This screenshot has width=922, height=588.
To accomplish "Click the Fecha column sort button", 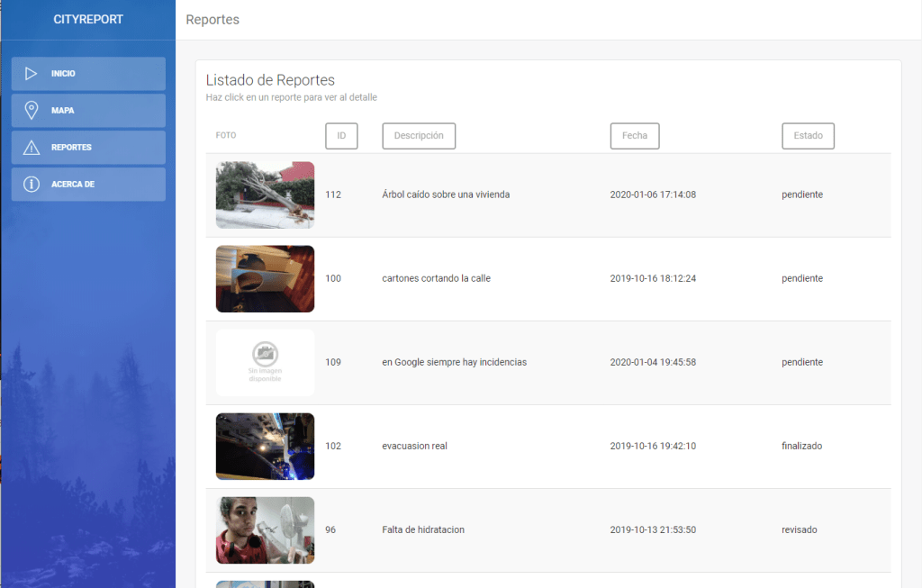I will (634, 136).
